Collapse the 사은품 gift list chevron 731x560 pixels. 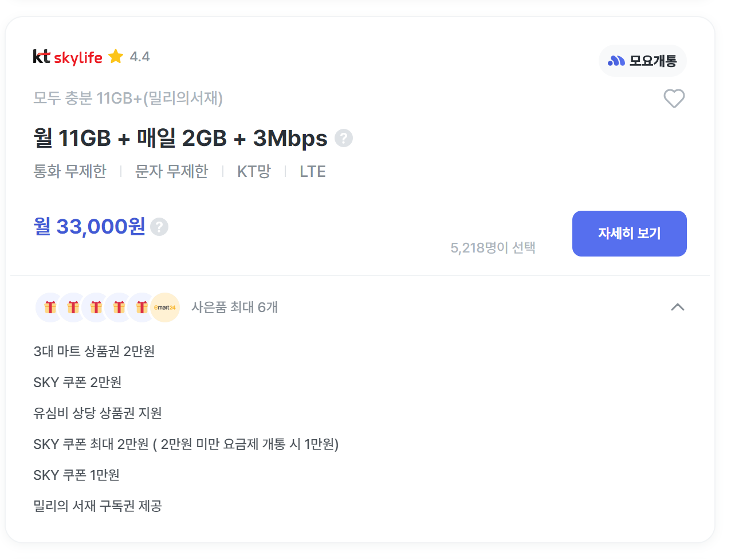tap(678, 307)
